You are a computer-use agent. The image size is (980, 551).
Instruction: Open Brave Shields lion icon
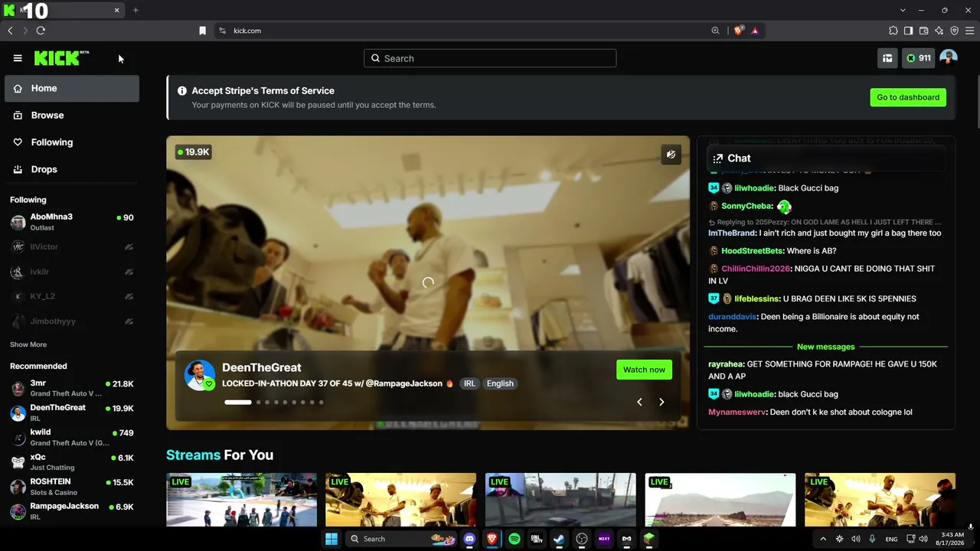click(x=738, y=31)
